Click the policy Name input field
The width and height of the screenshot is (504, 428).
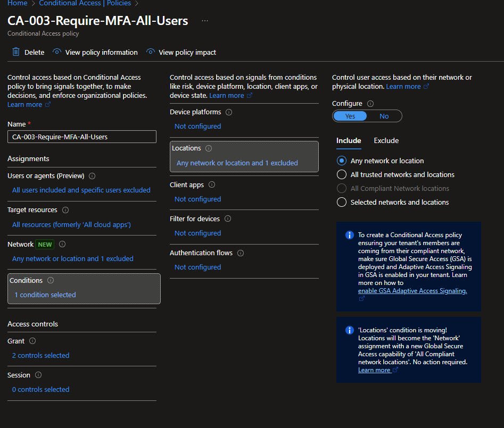[x=82, y=137]
